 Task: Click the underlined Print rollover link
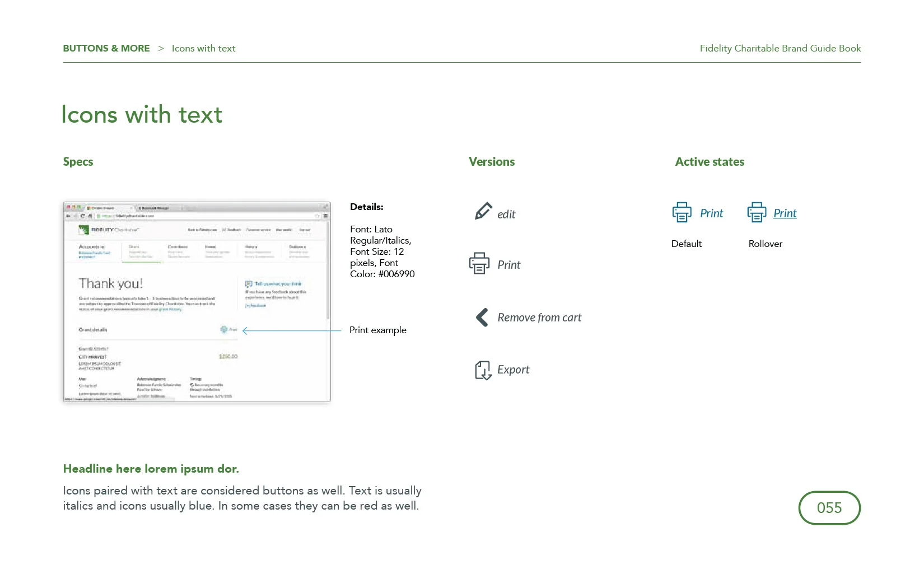(785, 213)
